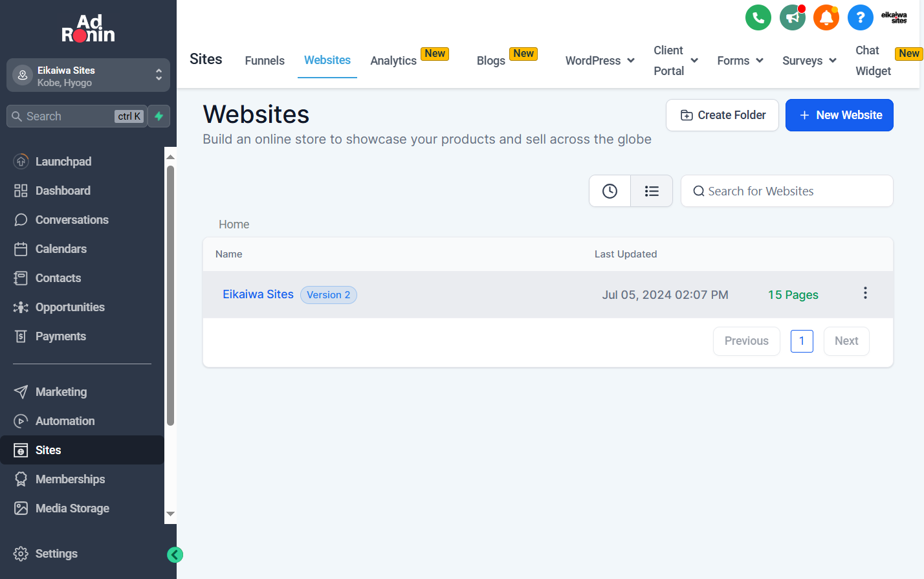Expand the Eikaiwa Sites account switcher
Image resolution: width=924 pixels, height=579 pixels.
pyautogui.click(x=88, y=76)
